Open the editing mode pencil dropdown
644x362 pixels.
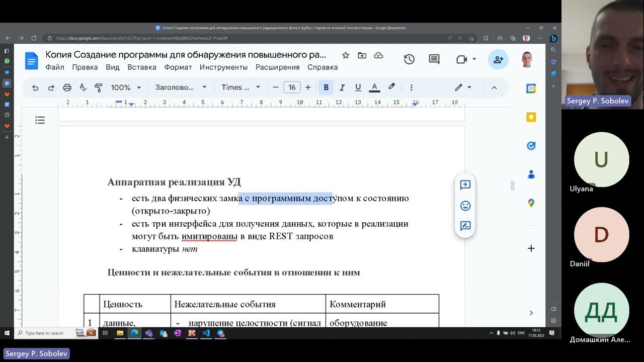(x=463, y=87)
